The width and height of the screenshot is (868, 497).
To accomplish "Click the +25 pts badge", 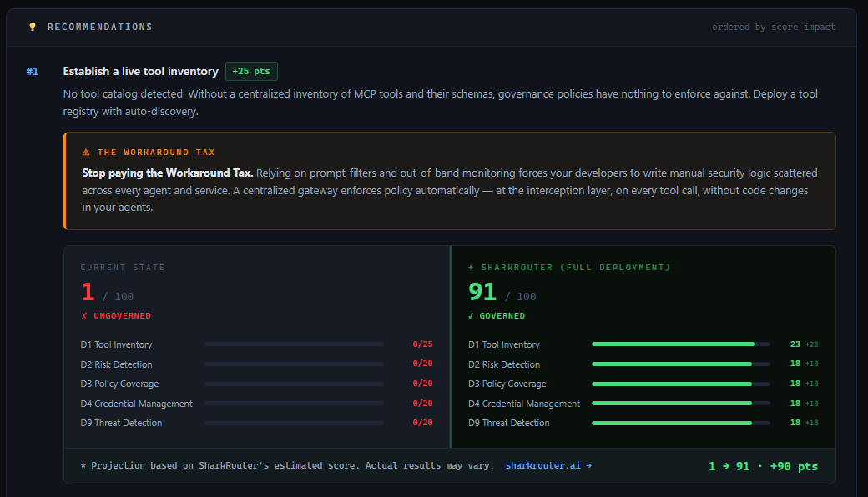I will click(251, 72).
